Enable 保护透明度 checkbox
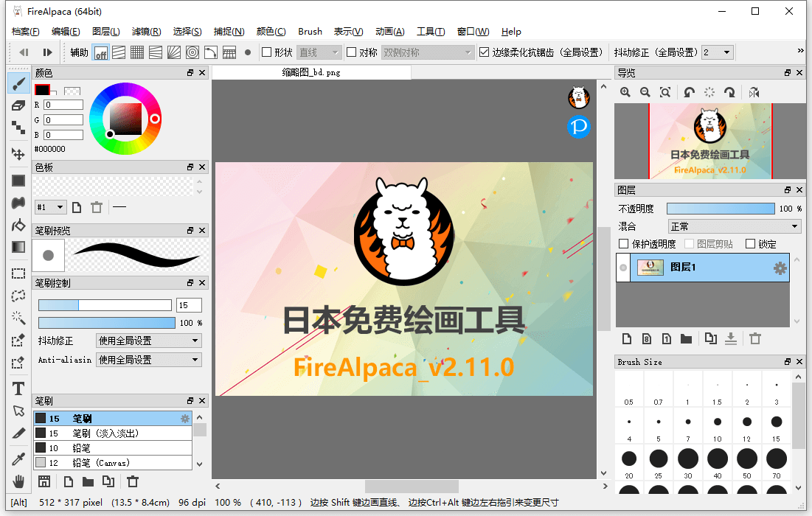The width and height of the screenshot is (812, 516). [623, 244]
